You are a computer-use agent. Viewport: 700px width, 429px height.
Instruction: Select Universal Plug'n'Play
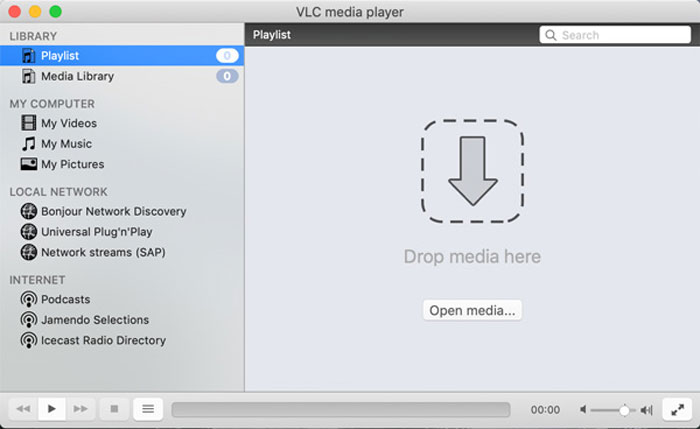(x=97, y=232)
